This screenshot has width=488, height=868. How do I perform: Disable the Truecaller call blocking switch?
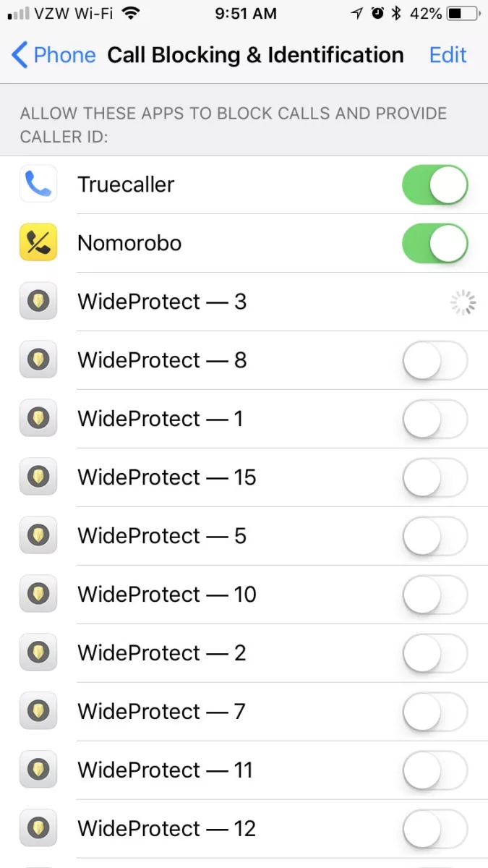(435, 185)
